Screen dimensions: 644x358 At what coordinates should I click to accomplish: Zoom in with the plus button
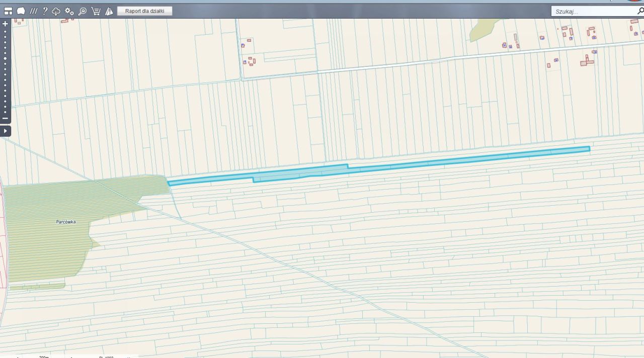click(5, 24)
